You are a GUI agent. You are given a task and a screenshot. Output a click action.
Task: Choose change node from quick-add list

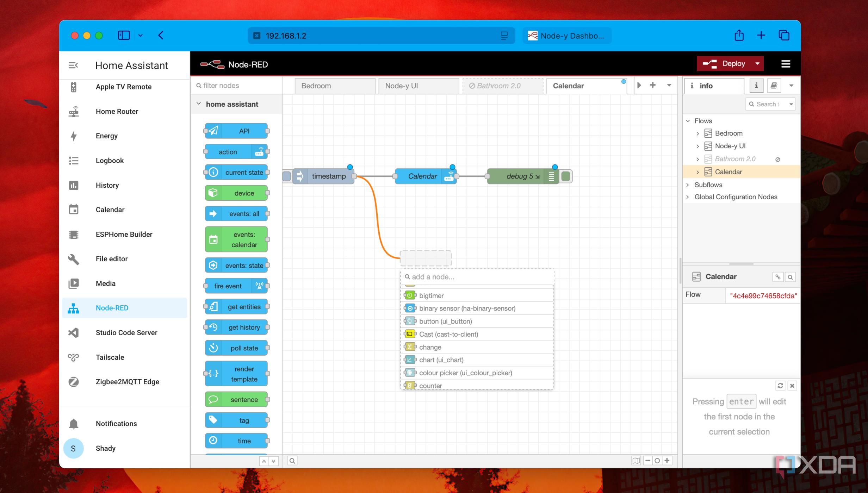point(477,347)
